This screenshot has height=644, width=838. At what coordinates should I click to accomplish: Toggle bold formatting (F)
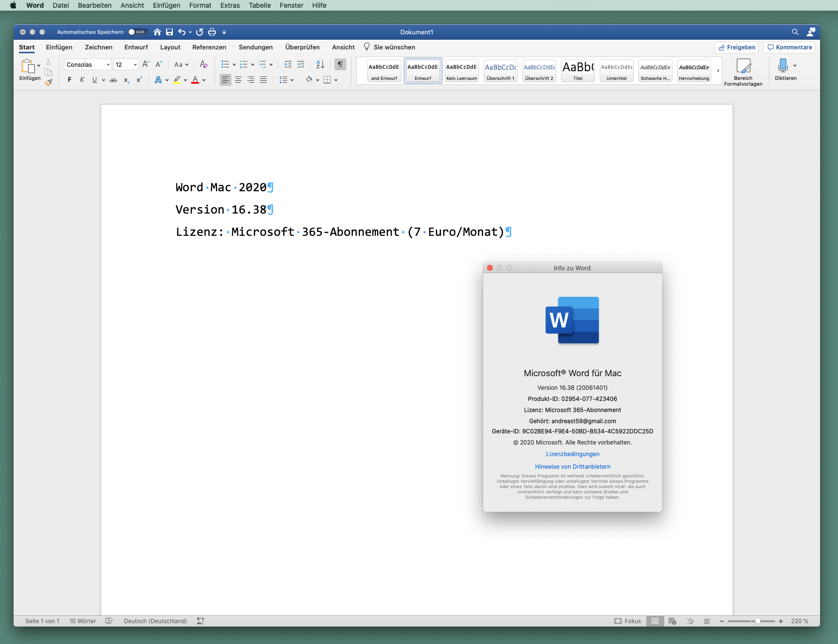(70, 80)
